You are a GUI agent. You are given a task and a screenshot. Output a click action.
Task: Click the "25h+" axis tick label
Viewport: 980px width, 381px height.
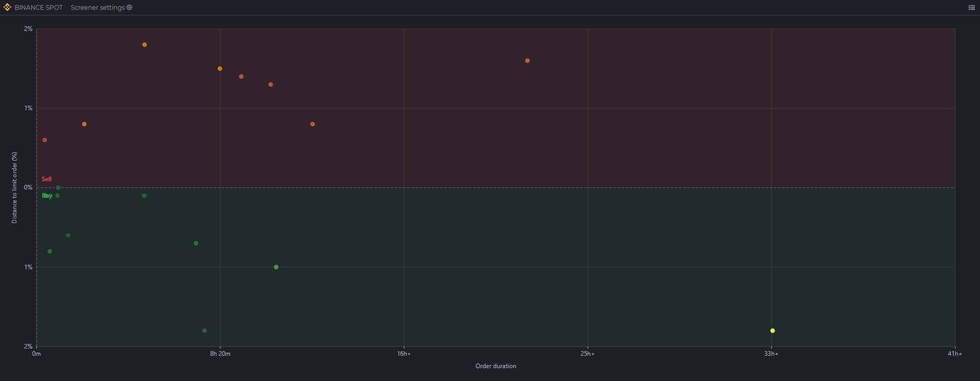click(588, 354)
